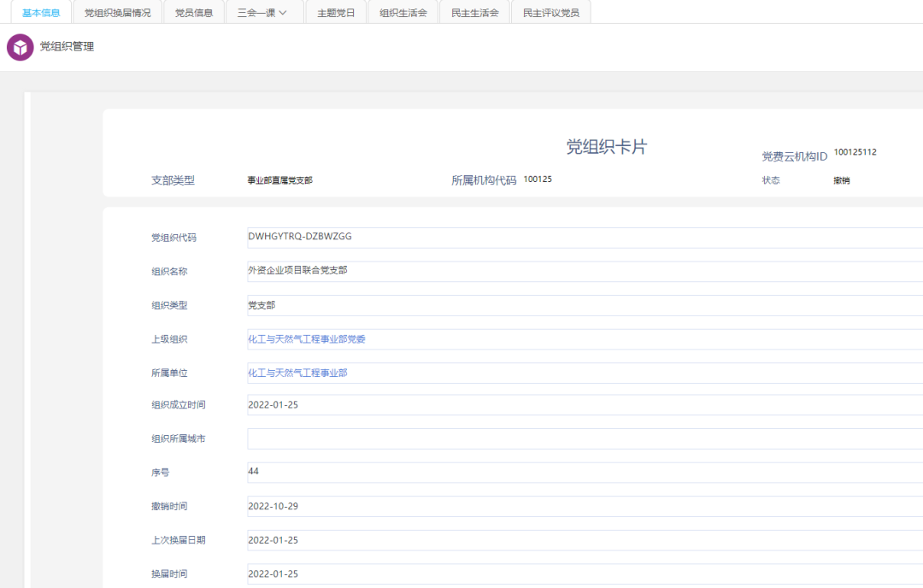Switch to the 基本信息 tab
This screenshot has width=923, height=588.
[x=41, y=13]
